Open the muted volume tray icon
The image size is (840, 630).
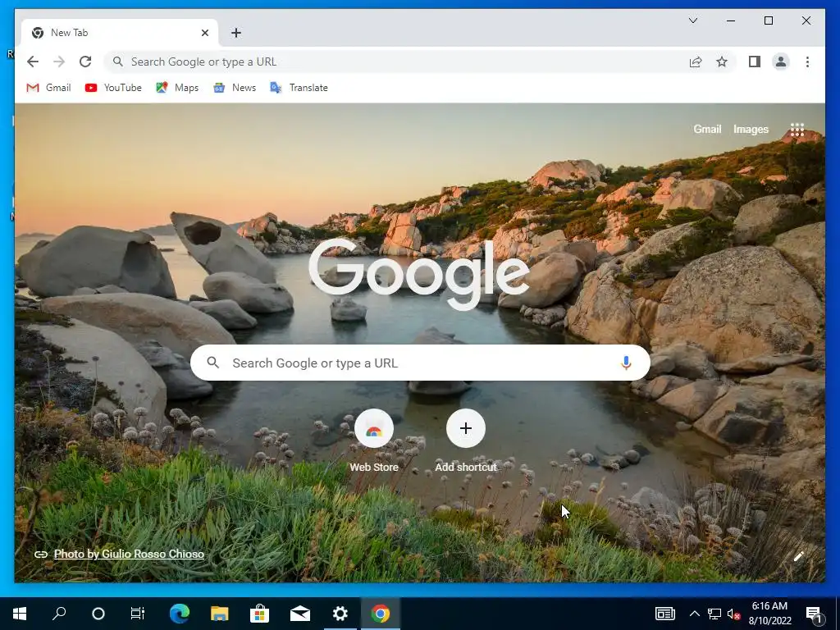pyautogui.click(x=733, y=614)
